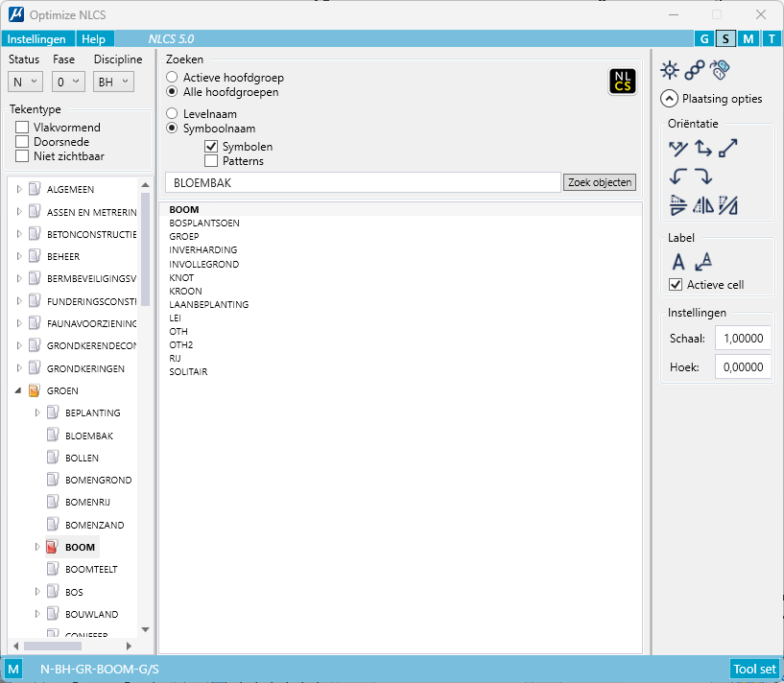Click the BEHEER folder icon
This screenshot has width=784, height=683.
[34, 256]
